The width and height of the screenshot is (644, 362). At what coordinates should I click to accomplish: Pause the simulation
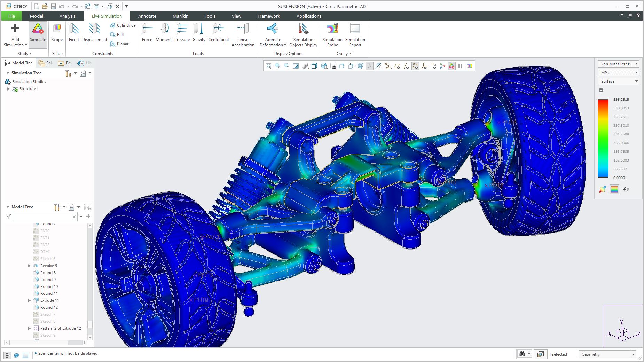pyautogui.click(x=461, y=66)
